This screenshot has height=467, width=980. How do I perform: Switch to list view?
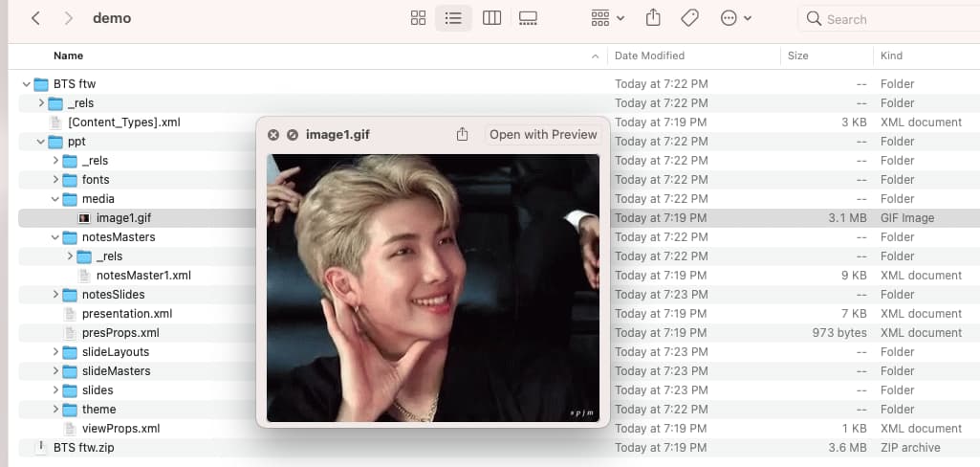(x=454, y=18)
